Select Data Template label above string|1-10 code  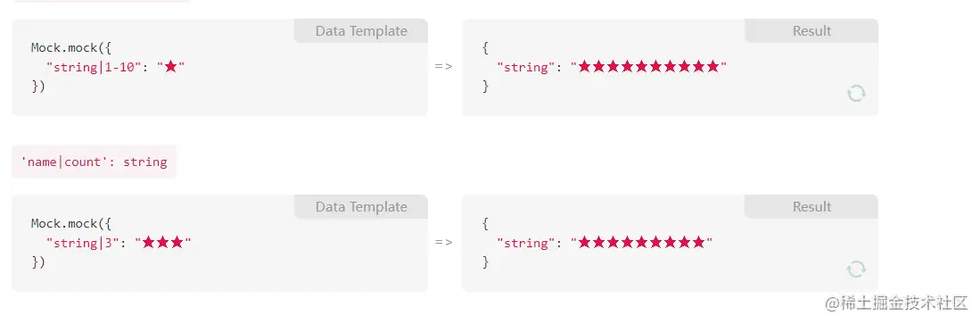[361, 31]
